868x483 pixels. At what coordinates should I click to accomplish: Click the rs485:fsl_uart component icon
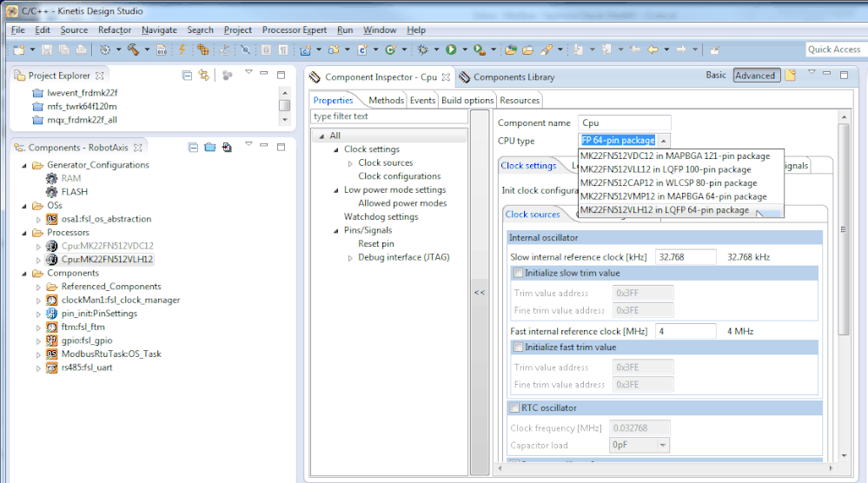pos(51,367)
